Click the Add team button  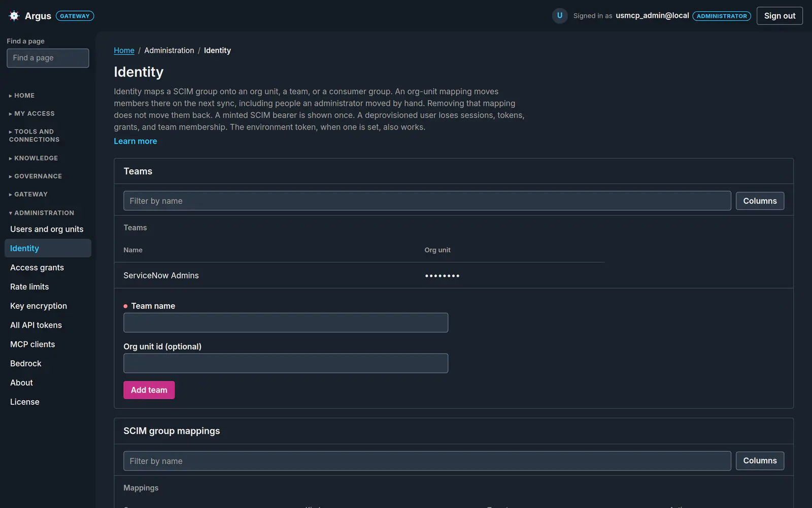click(149, 390)
